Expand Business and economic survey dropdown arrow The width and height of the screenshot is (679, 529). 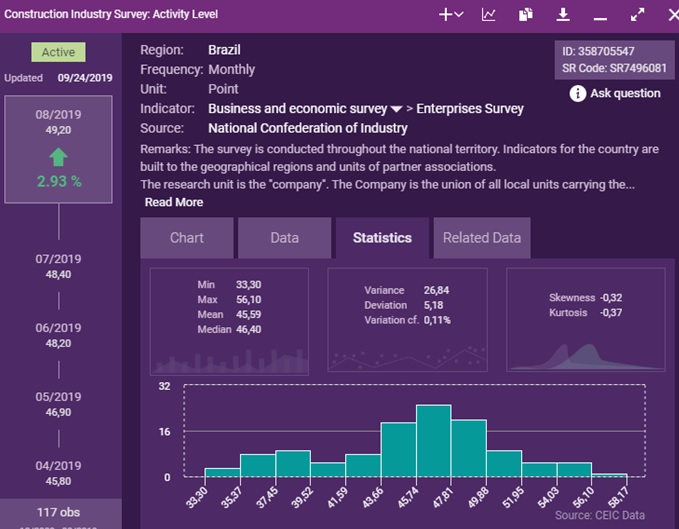[396, 109]
